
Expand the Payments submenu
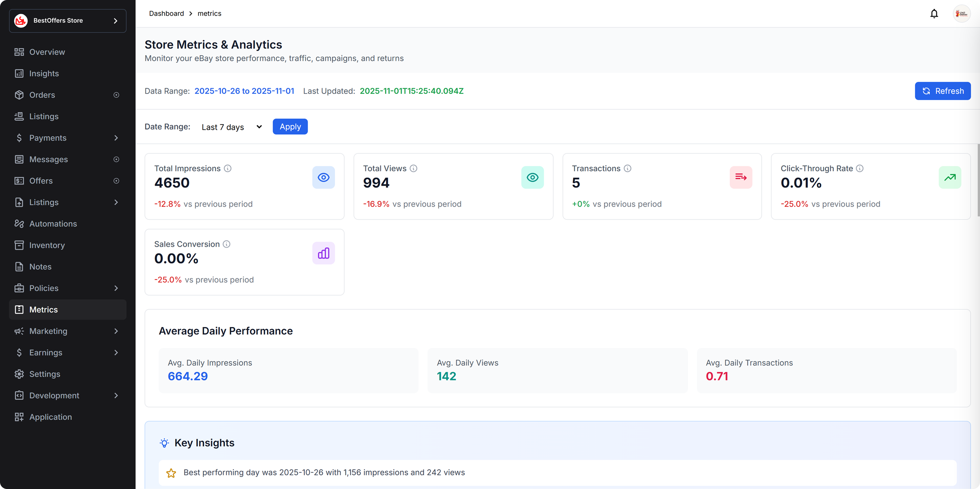click(116, 138)
